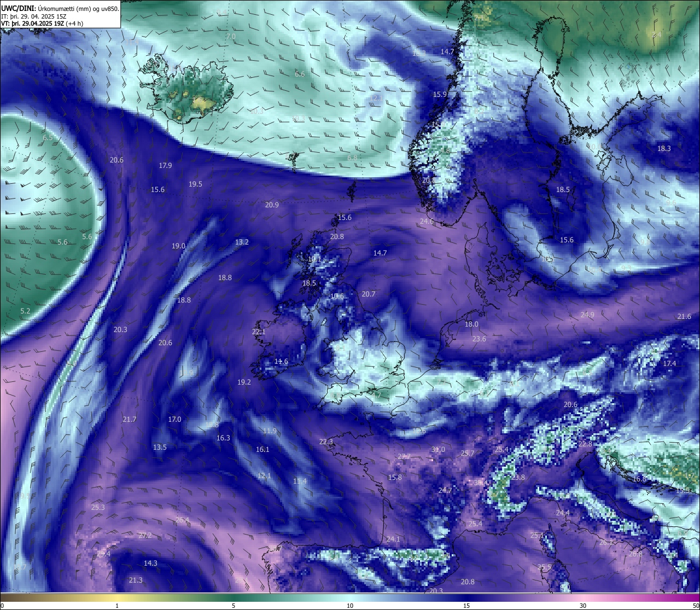Select the 23.6 value label
This screenshot has width=700, height=610.
479,339
